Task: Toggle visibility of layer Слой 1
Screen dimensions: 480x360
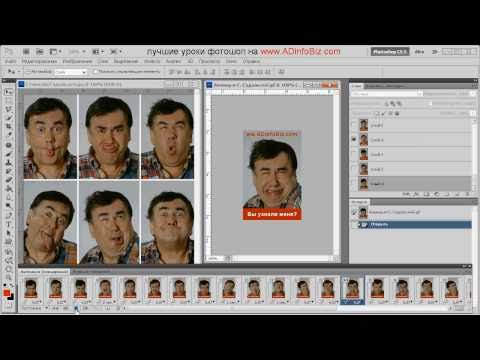Action: (x=354, y=184)
